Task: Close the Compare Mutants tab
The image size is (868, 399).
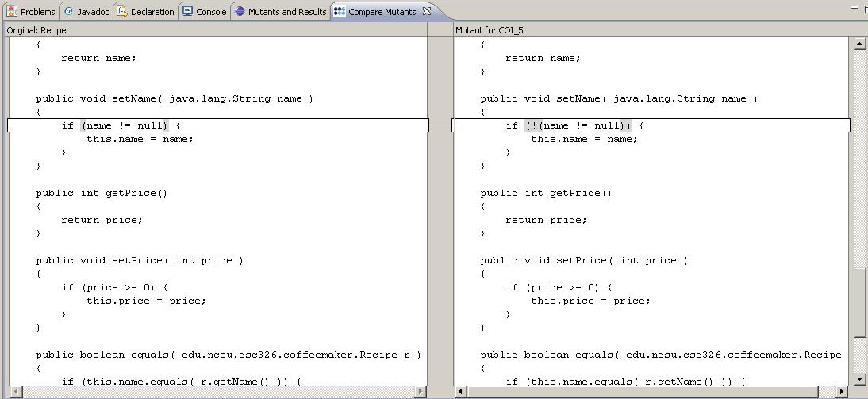Action: coord(426,11)
